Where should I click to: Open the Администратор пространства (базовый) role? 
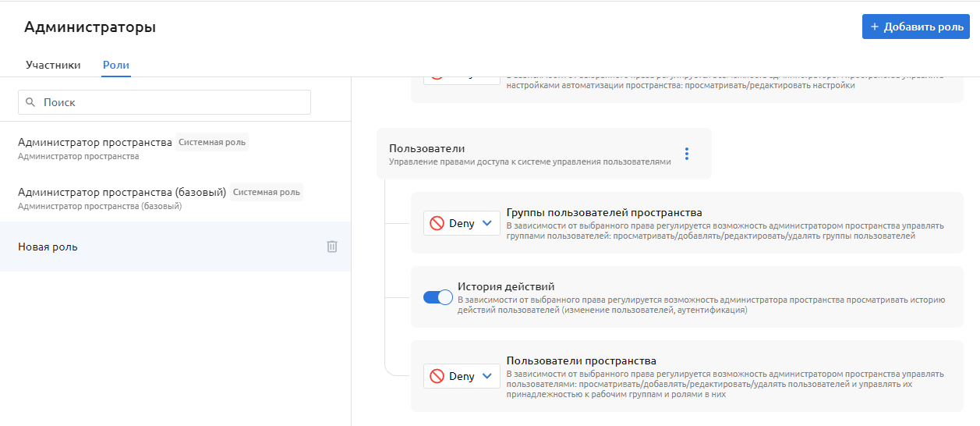[x=122, y=192]
